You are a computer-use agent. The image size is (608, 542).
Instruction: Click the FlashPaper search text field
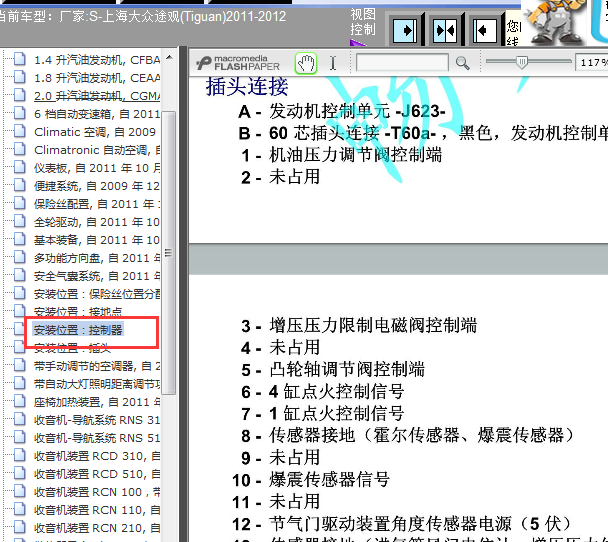[x=402, y=63]
